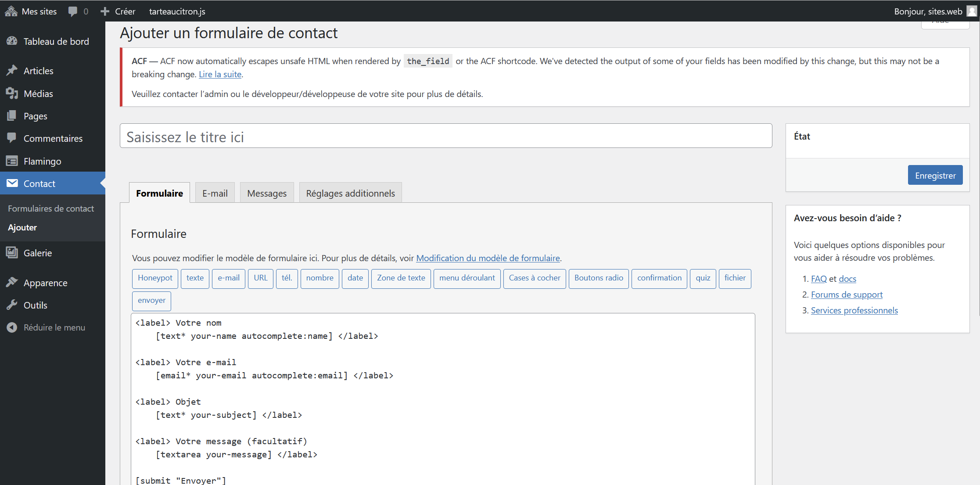Open the Apparence settings
Screen dimensions: 980x485
(x=45, y=282)
